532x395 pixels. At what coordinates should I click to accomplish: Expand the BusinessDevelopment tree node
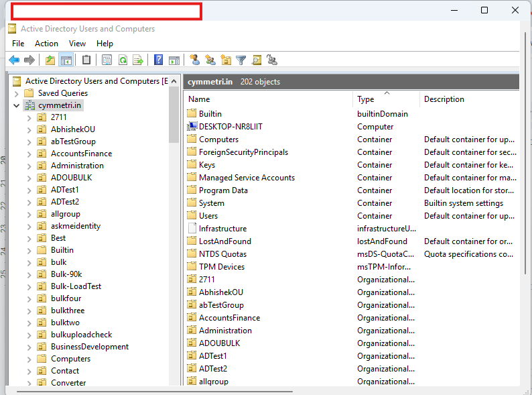click(29, 347)
